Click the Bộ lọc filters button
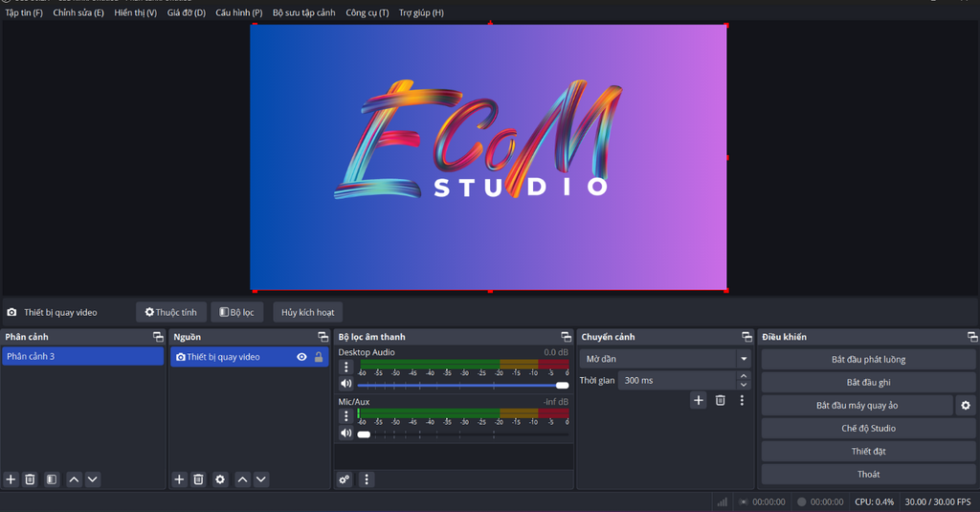The image size is (980, 512). (x=237, y=312)
